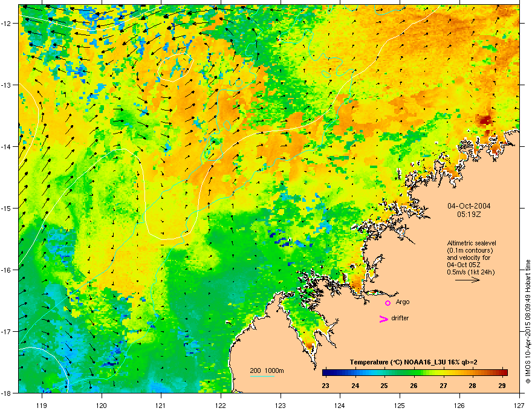Click the 04-Oct-2004 date label
532x411 pixels.
[469, 205]
